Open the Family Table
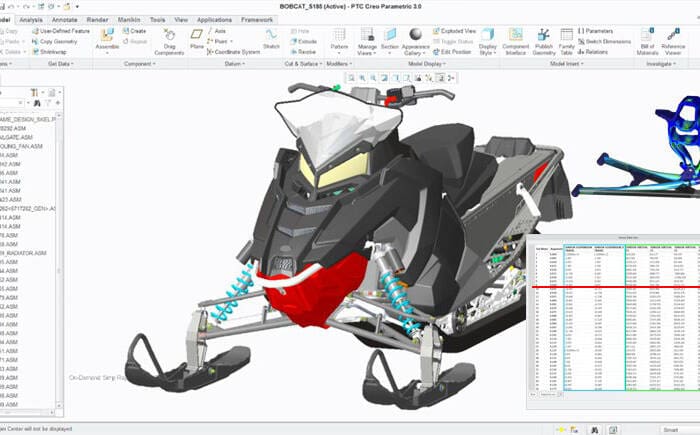Image resolution: width=700 pixels, height=435 pixels. click(x=567, y=42)
